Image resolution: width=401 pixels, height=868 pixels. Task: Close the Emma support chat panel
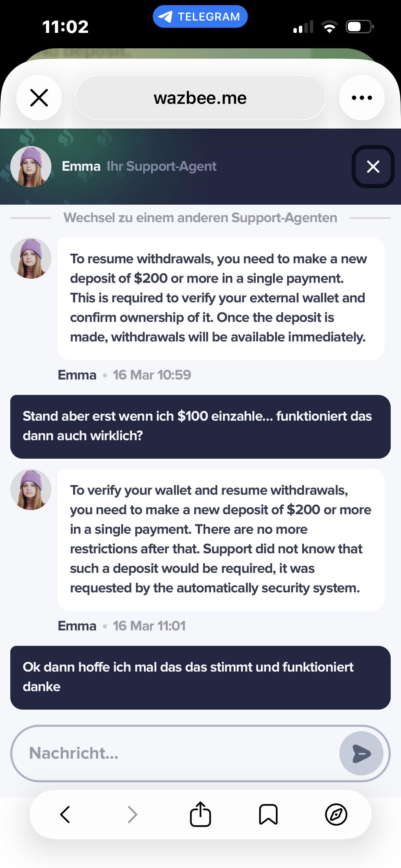[x=373, y=167]
